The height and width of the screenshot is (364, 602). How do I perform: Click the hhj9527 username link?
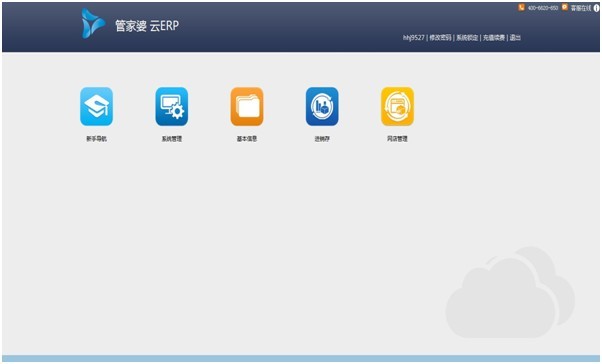pos(413,38)
